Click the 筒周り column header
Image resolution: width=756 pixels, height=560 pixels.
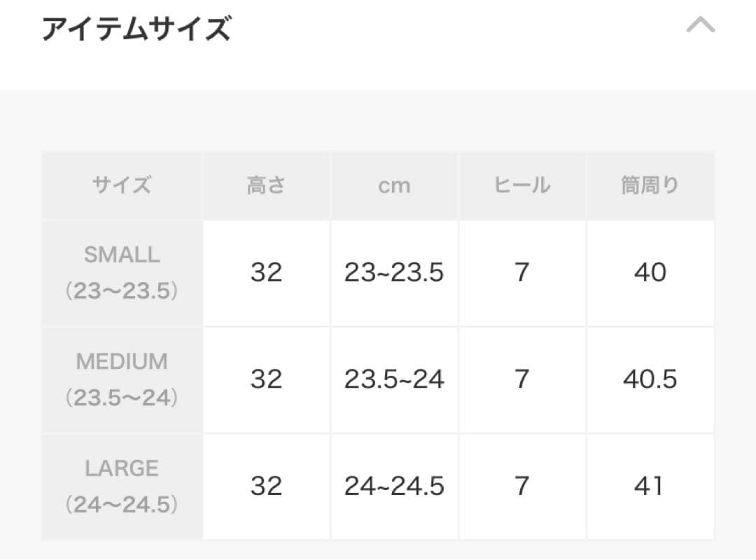click(650, 185)
